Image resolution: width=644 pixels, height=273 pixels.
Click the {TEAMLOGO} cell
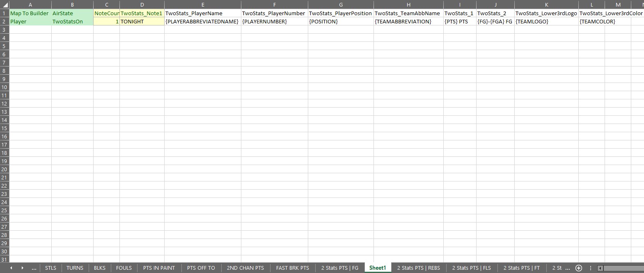[546, 21]
